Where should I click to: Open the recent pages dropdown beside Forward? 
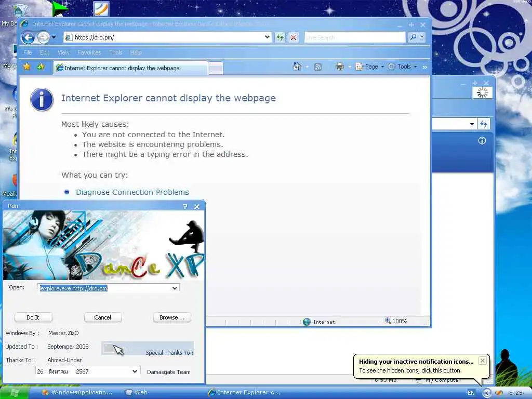54,37
